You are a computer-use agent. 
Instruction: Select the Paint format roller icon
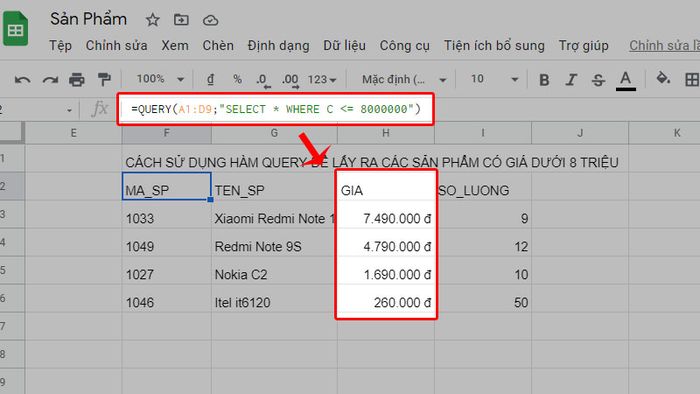coord(104,80)
